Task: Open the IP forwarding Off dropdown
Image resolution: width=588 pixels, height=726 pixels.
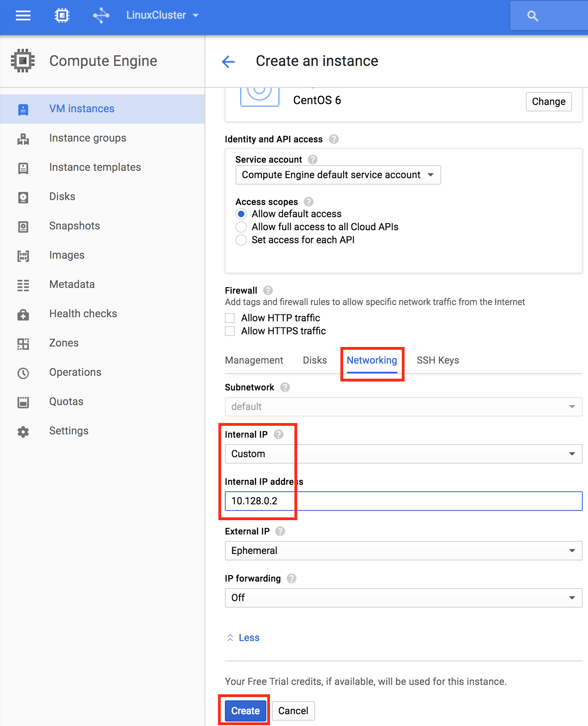Action: [403, 598]
